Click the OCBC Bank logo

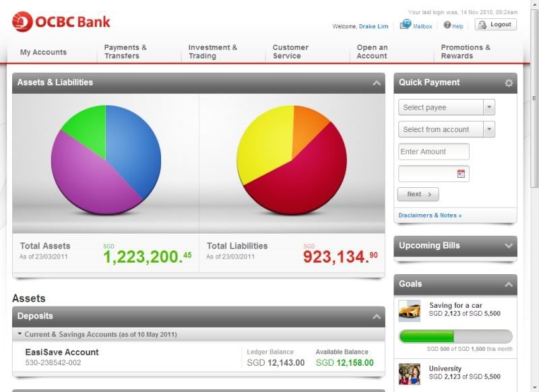tap(61, 22)
